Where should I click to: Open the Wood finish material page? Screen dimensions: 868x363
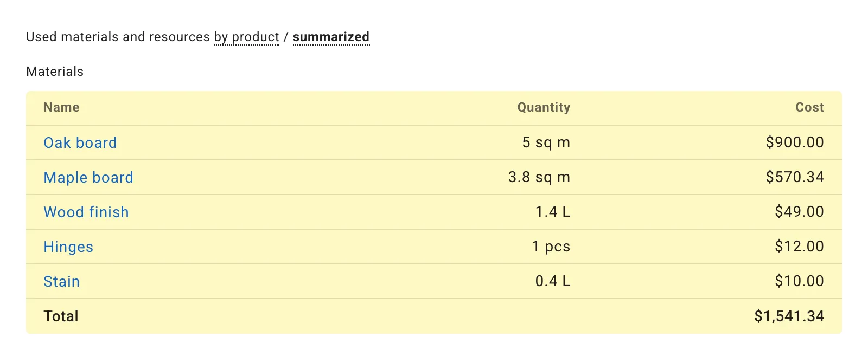pyautogui.click(x=86, y=212)
